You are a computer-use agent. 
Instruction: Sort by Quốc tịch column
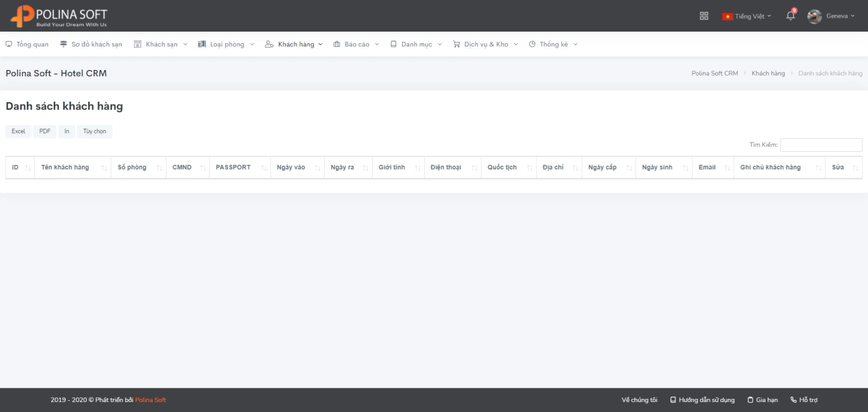click(x=509, y=167)
